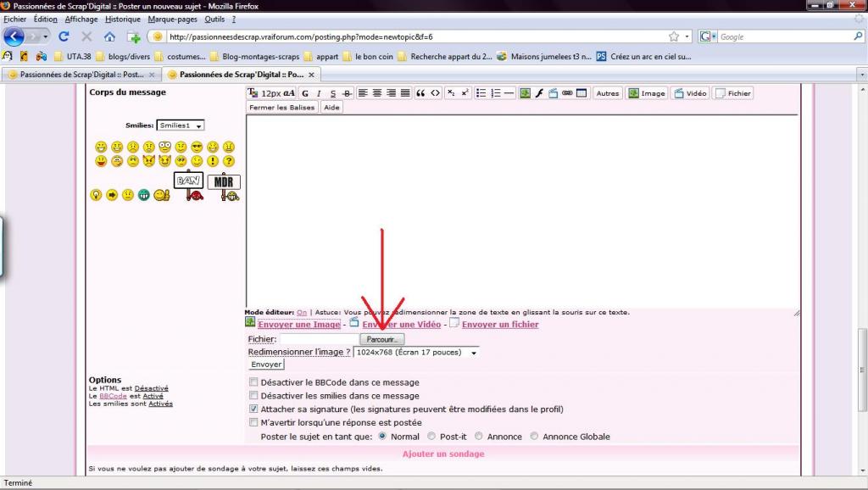This screenshot has width=868, height=490.
Task: Click the font color icon in editor toolbar
Action: pos(253,92)
